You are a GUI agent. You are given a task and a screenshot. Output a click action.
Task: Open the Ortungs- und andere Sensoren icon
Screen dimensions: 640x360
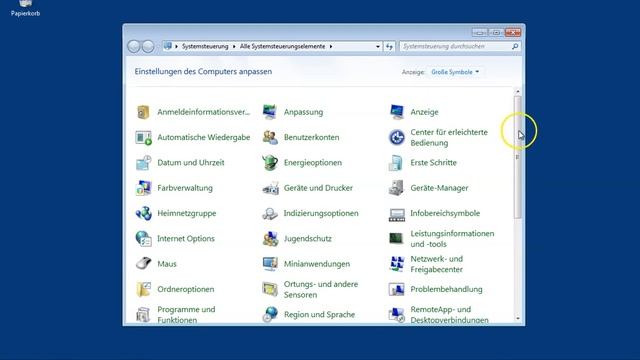(x=270, y=289)
